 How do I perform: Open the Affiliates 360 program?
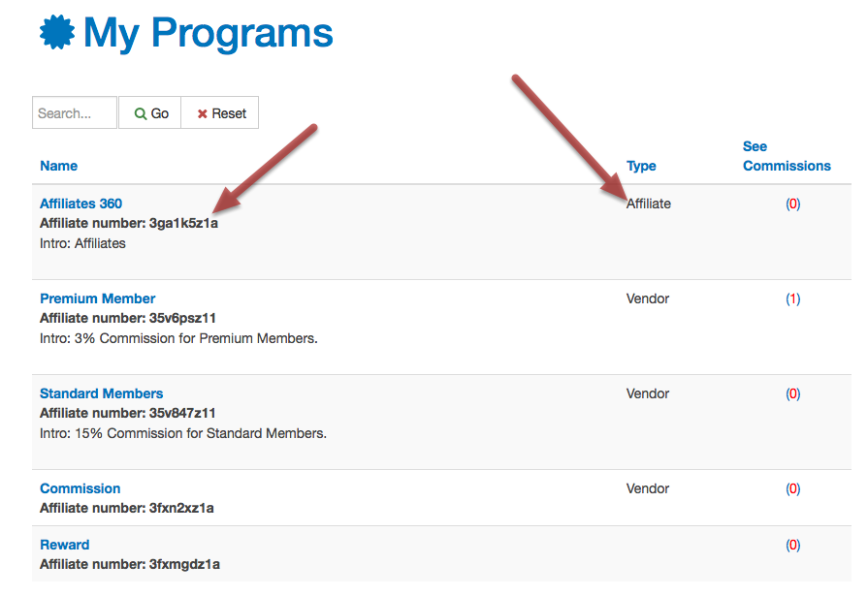pos(80,204)
